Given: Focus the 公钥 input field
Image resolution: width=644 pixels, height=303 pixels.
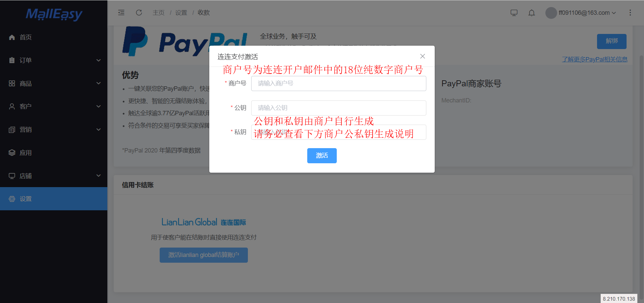Looking at the screenshot, I should [x=339, y=108].
